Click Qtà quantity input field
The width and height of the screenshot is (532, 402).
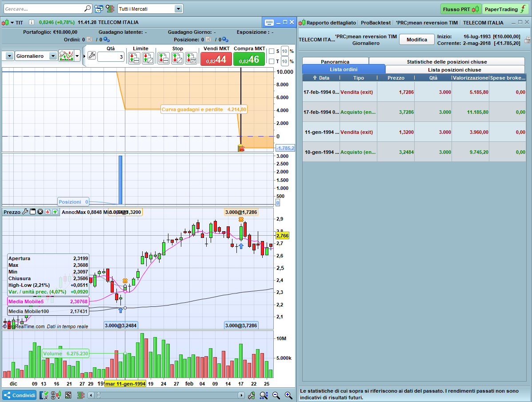111,57
